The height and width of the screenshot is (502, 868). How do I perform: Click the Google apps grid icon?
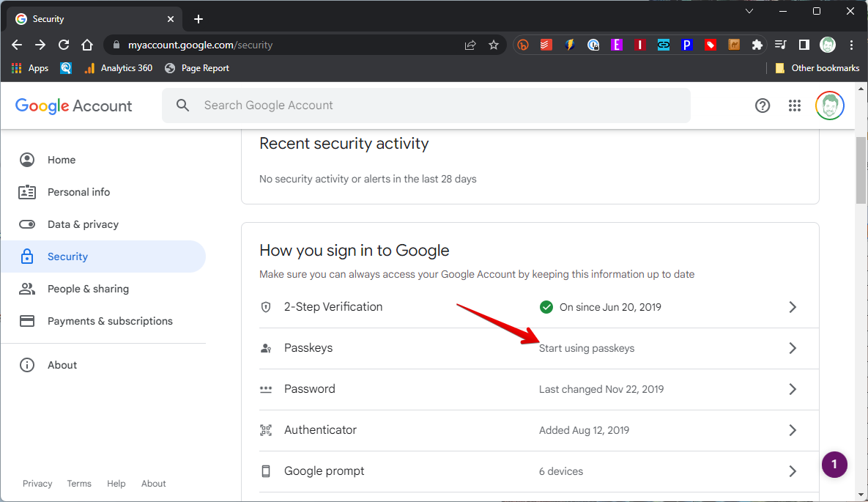pos(795,106)
